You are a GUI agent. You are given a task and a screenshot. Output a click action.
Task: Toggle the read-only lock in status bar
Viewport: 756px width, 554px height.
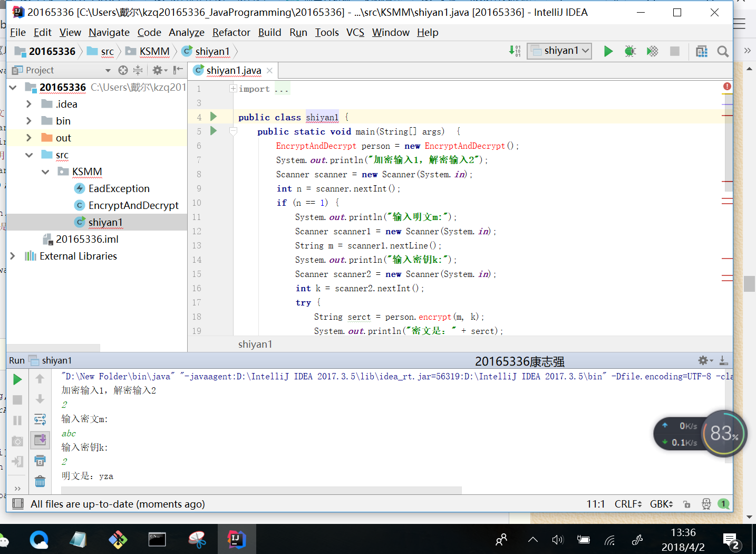[x=686, y=504]
